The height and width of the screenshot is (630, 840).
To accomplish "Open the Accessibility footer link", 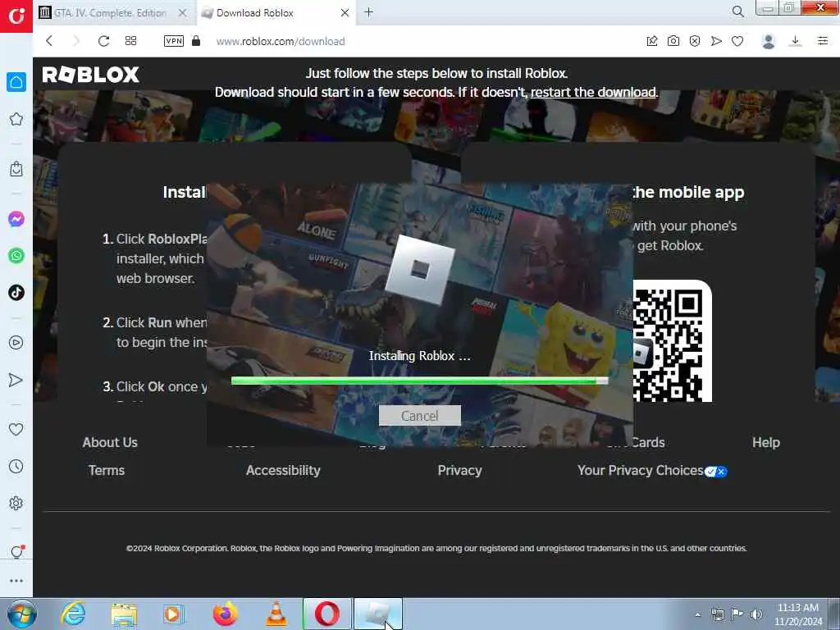I will pyautogui.click(x=283, y=470).
